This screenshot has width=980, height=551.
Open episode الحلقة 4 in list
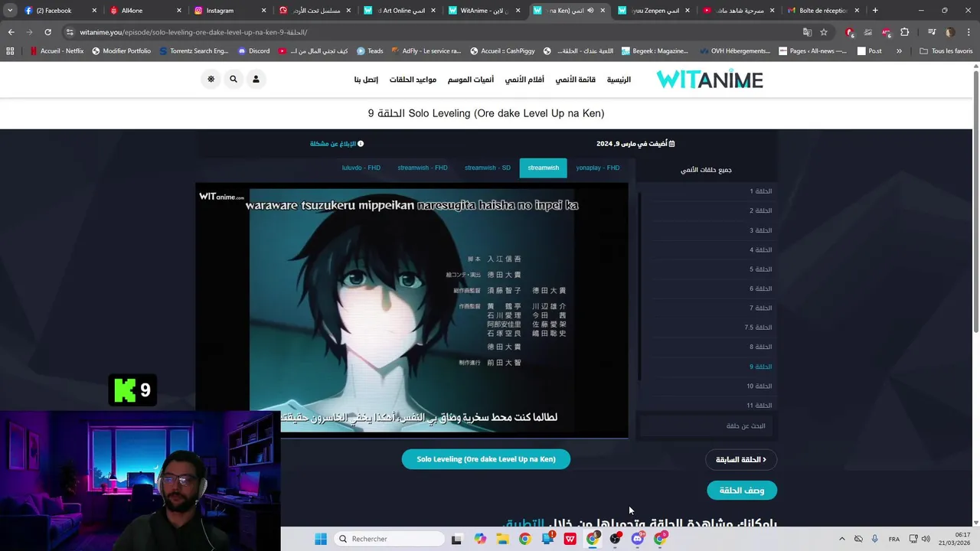(760, 249)
